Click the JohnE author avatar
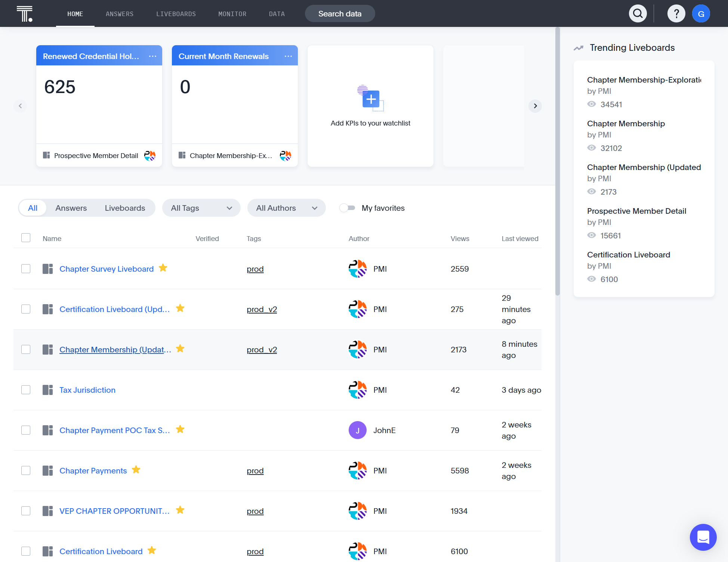Screen dimensions: 728x562 tap(358, 430)
